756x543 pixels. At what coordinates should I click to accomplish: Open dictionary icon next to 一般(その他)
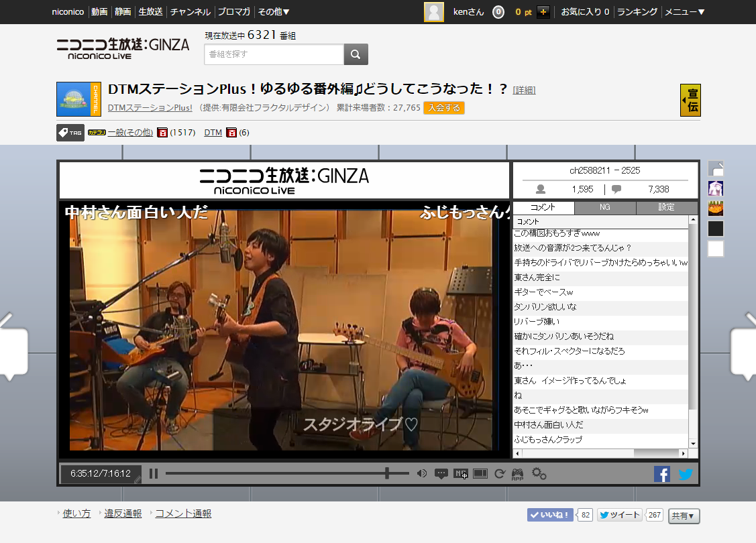tap(162, 133)
